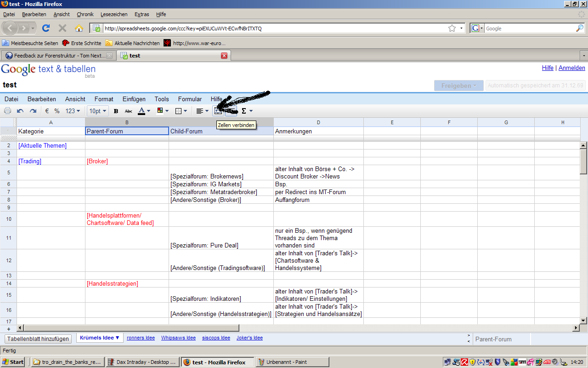Click the Firefox stop loading icon
Viewport: 588px width, 368px height.
[x=62, y=28]
